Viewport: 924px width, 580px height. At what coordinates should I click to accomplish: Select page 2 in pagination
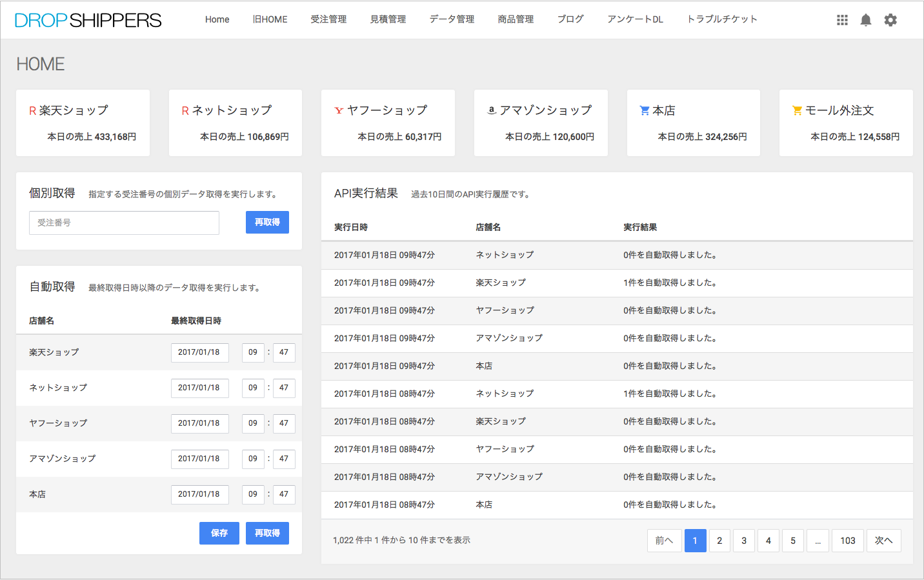pyautogui.click(x=719, y=541)
